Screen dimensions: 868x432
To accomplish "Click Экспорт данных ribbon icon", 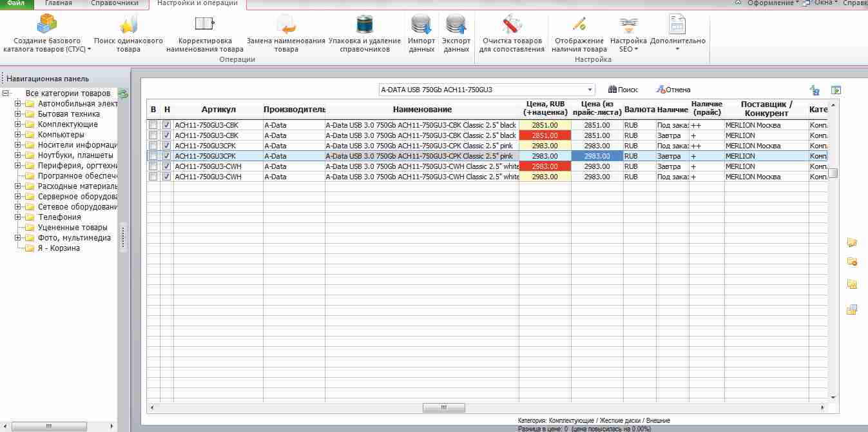I will pos(456,32).
